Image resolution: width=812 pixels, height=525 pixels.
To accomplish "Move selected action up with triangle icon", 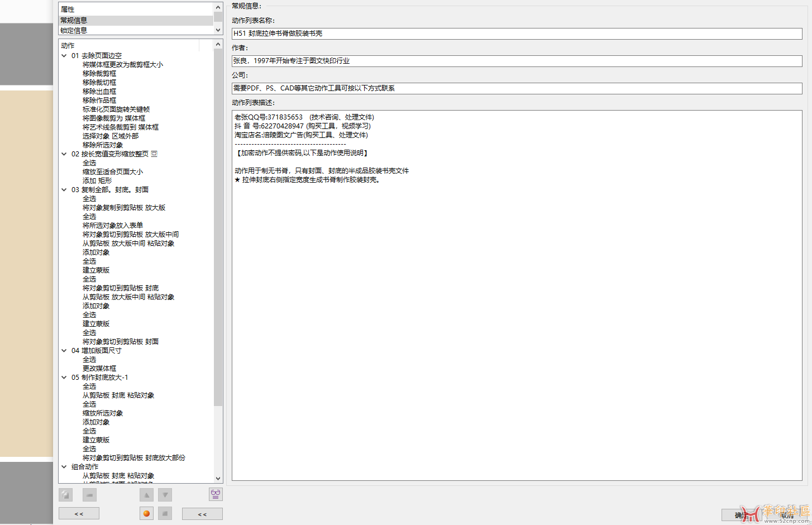I will (146, 494).
